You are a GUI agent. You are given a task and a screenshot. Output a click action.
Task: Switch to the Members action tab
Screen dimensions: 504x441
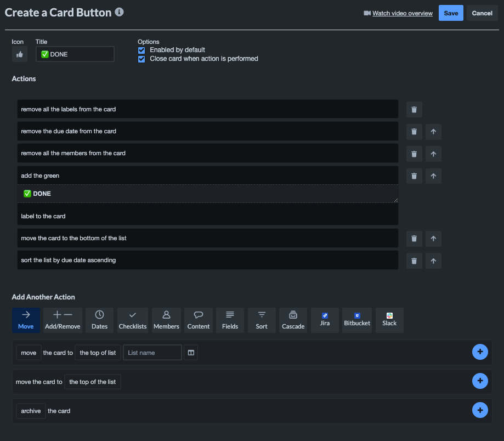pyautogui.click(x=166, y=320)
